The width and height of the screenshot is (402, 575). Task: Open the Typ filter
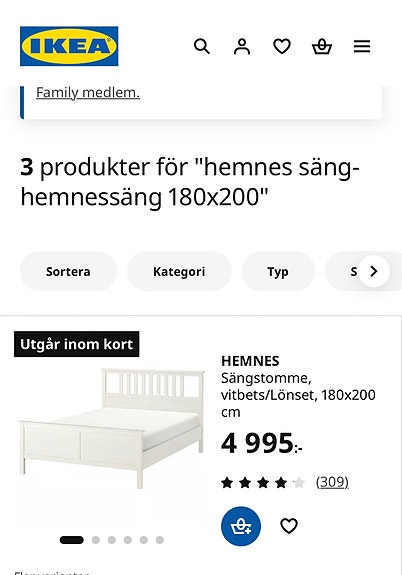click(x=278, y=271)
